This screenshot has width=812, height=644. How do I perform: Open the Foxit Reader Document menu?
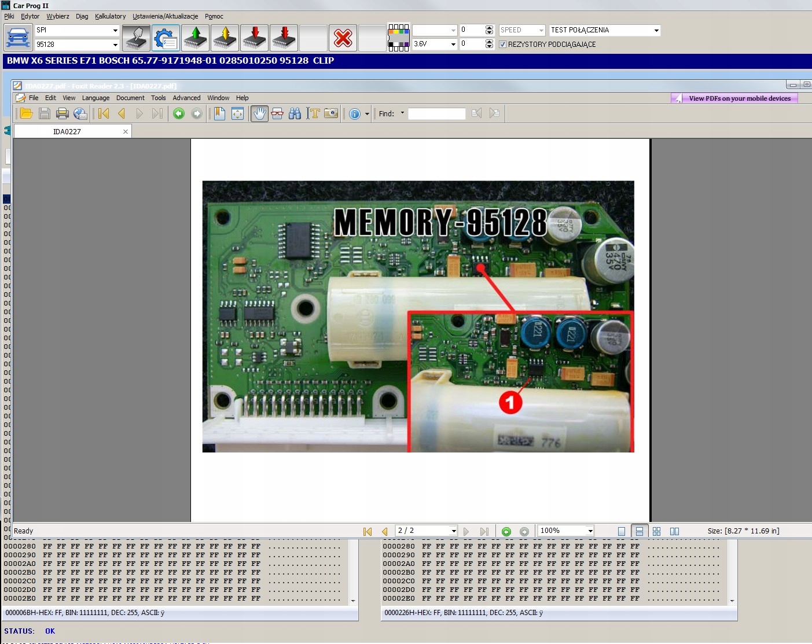130,98
